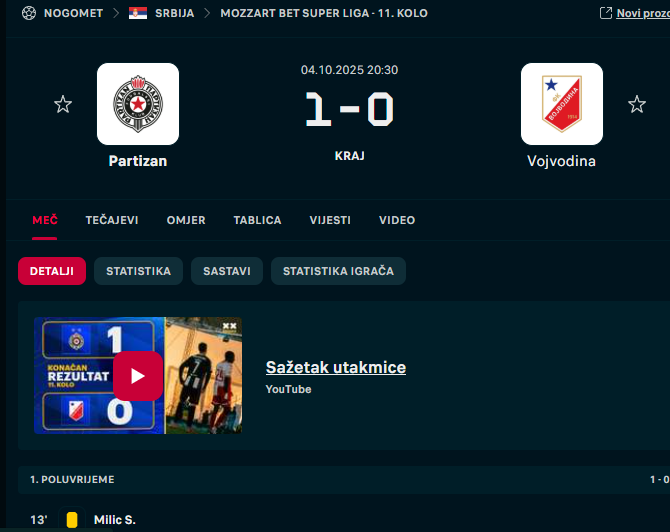670x532 pixels.
Task: Open Mozzart Bet Super Liga breadcrumb link
Action: pyautogui.click(x=324, y=13)
